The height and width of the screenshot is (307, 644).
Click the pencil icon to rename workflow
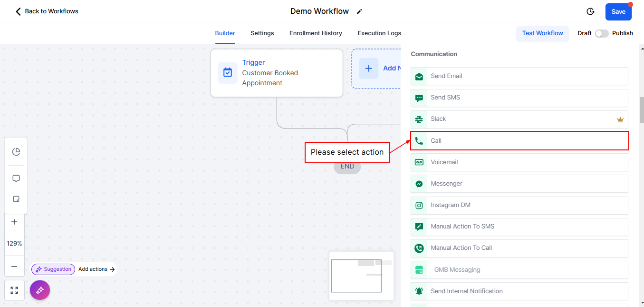[359, 11]
